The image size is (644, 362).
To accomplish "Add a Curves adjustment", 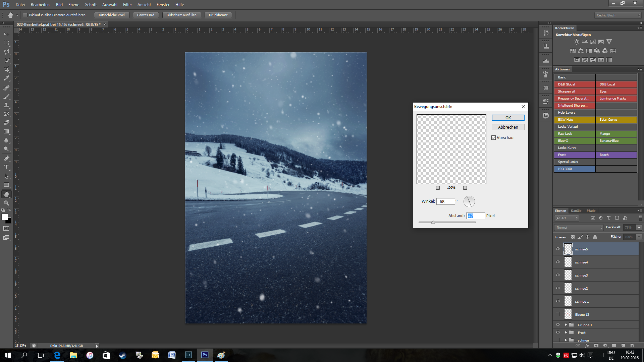I will point(593,42).
